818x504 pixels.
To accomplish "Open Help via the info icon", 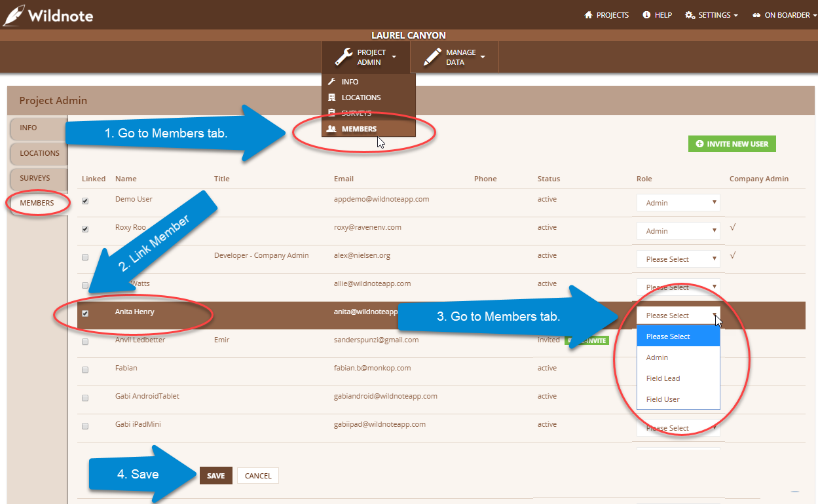I will click(658, 15).
